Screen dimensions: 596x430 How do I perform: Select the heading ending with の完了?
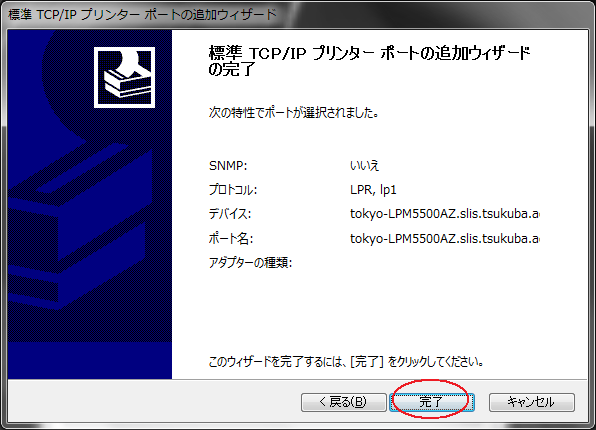pyautogui.click(x=369, y=61)
